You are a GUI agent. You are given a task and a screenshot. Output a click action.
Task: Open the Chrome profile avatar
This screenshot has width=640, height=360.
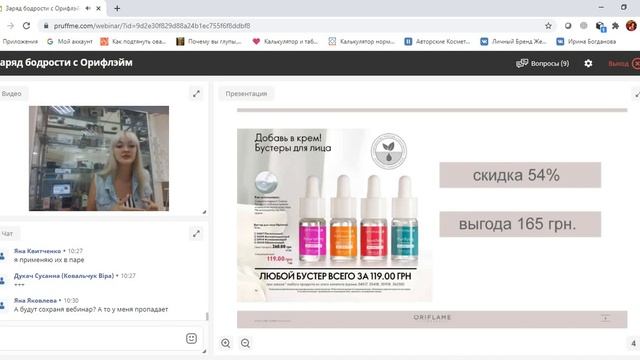click(x=631, y=26)
